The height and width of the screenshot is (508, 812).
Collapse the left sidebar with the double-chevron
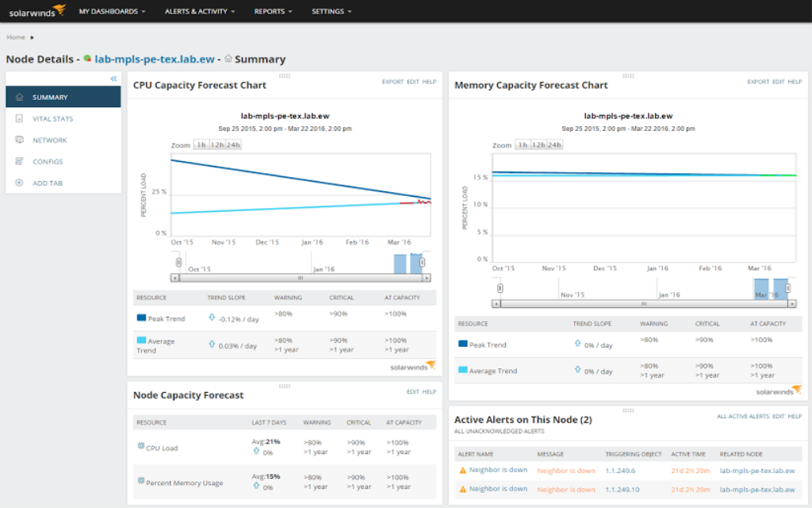113,79
